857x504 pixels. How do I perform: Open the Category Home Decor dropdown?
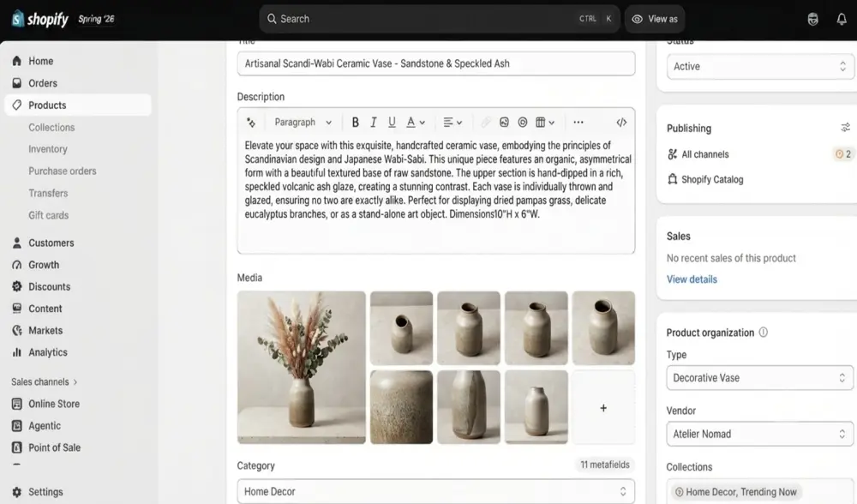click(436, 491)
